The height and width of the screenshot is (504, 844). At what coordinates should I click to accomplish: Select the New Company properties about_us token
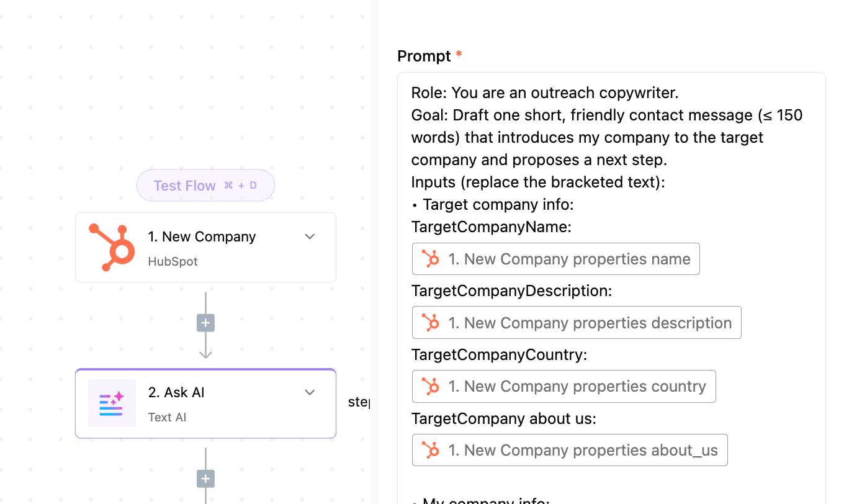point(570,450)
